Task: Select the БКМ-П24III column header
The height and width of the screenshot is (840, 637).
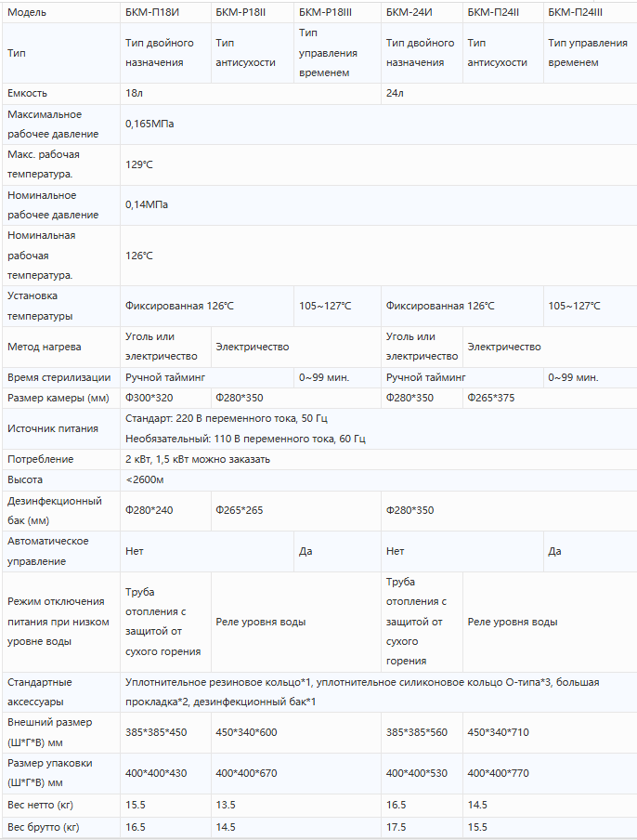Action: pos(575,12)
